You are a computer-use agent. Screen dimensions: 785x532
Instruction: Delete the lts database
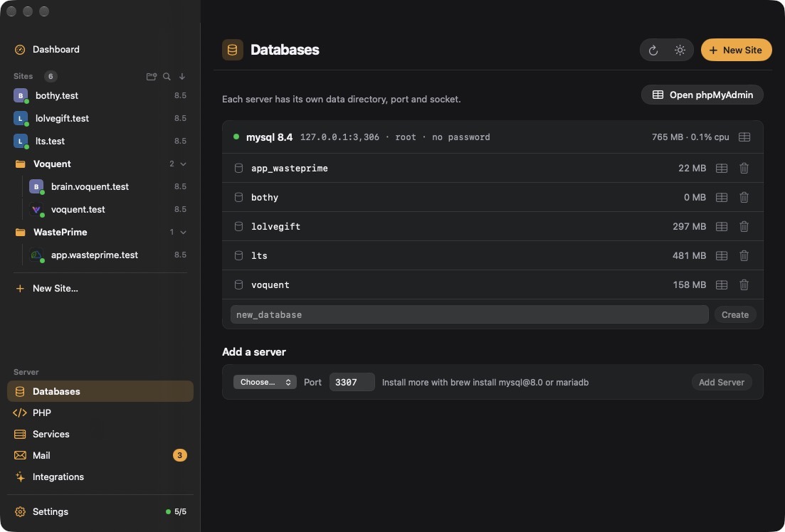pos(744,256)
